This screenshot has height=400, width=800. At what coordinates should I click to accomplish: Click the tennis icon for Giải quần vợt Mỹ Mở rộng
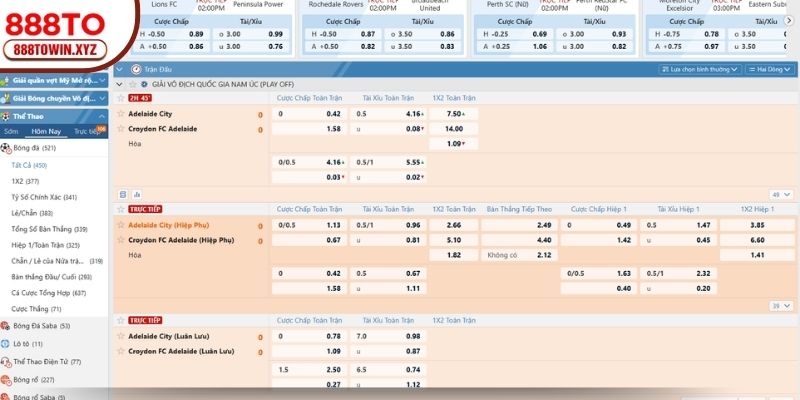point(5,81)
